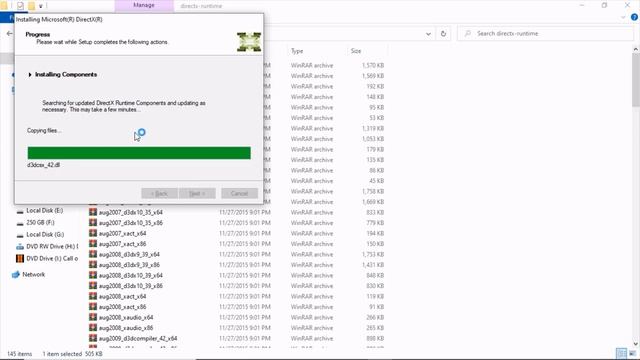
Task: Click Local Disk (E:) label in sidebar
Action: [44, 211]
